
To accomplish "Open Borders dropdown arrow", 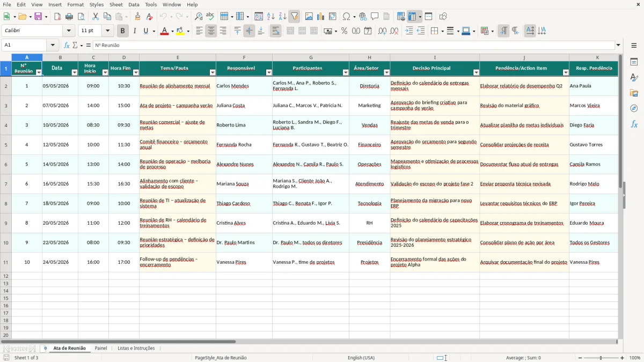I will [442, 31].
